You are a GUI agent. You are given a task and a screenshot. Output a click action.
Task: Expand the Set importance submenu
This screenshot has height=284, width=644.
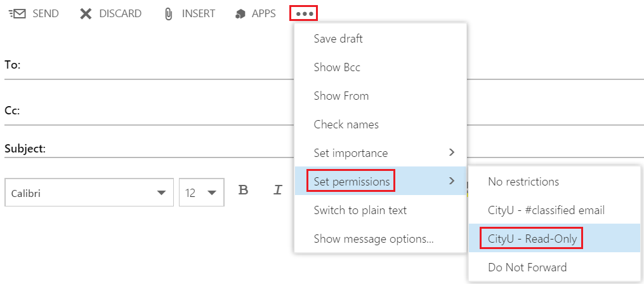pyautogui.click(x=381, y=153)
